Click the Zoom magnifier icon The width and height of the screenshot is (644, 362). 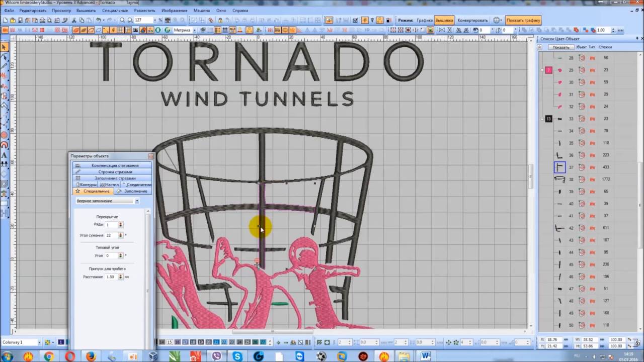tap(122, 20)
